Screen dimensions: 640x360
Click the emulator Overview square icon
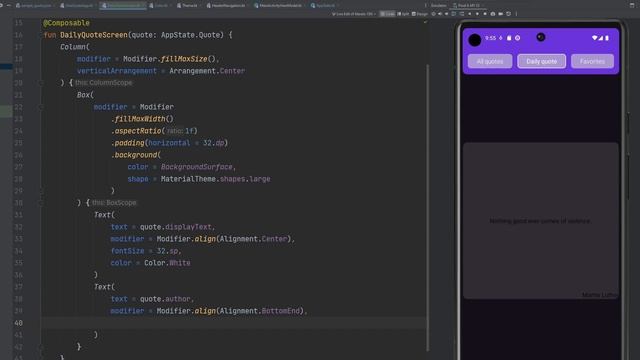pos(485,14)
